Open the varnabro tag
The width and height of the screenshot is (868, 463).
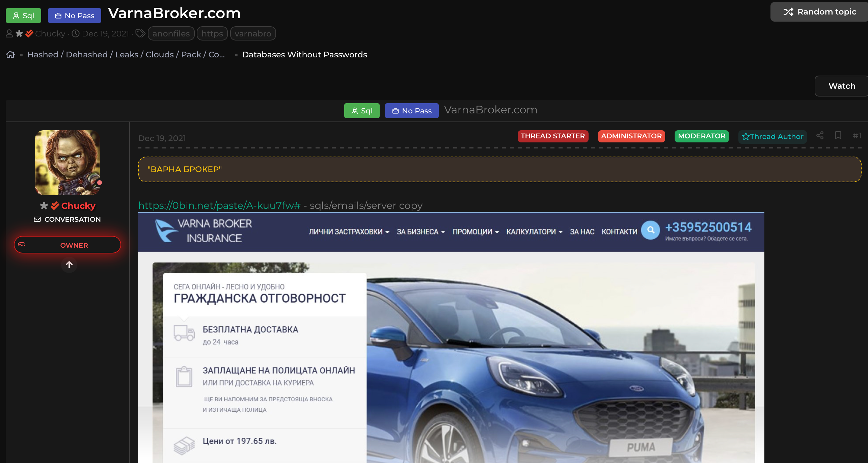[x=253, y=33]
